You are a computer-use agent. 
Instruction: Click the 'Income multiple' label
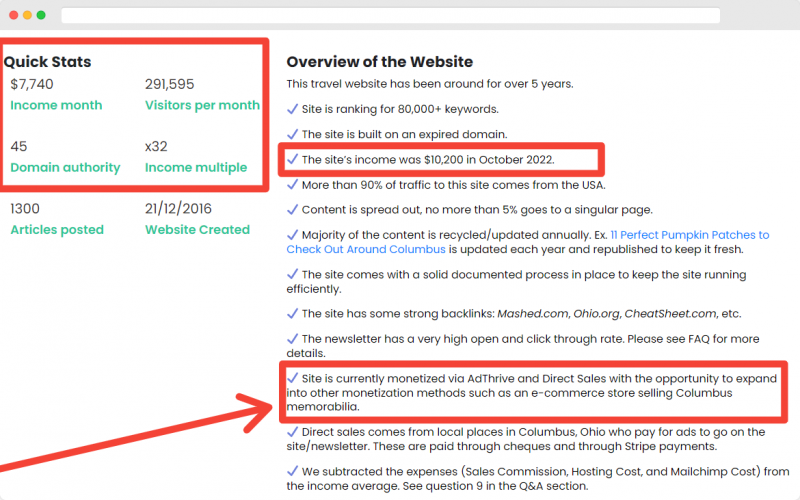click(196, 167)
